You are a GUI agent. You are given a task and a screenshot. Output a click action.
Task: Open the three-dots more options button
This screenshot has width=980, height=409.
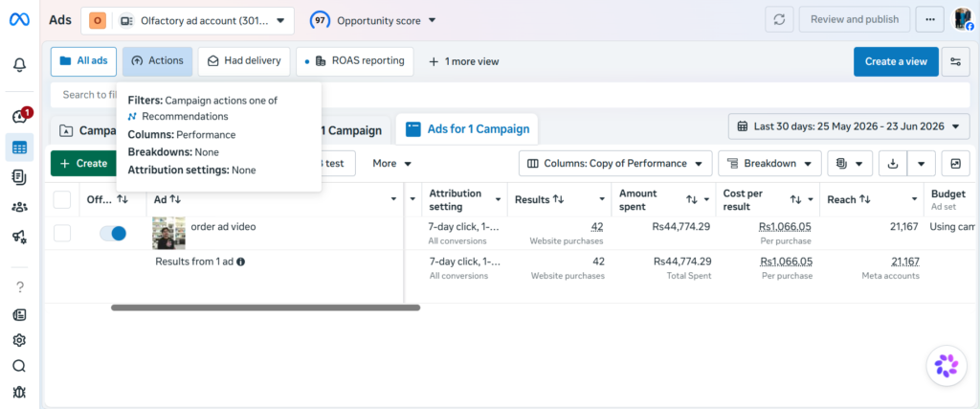click(930, 19)
